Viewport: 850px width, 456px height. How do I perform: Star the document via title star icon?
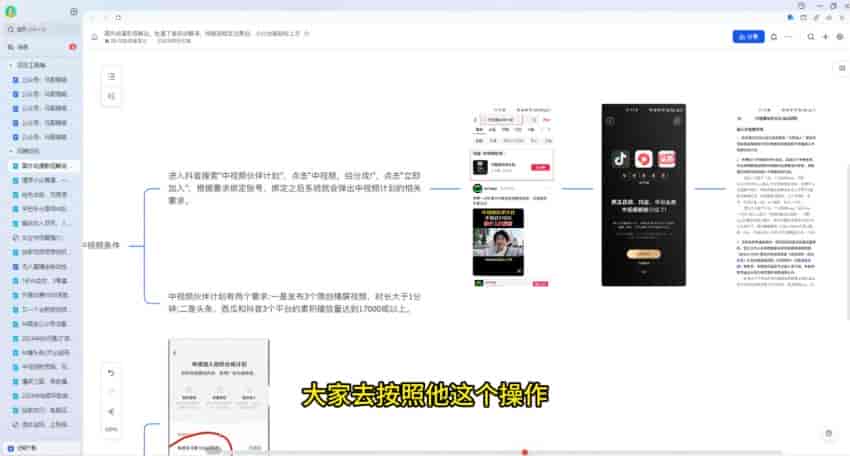(307, 33)
